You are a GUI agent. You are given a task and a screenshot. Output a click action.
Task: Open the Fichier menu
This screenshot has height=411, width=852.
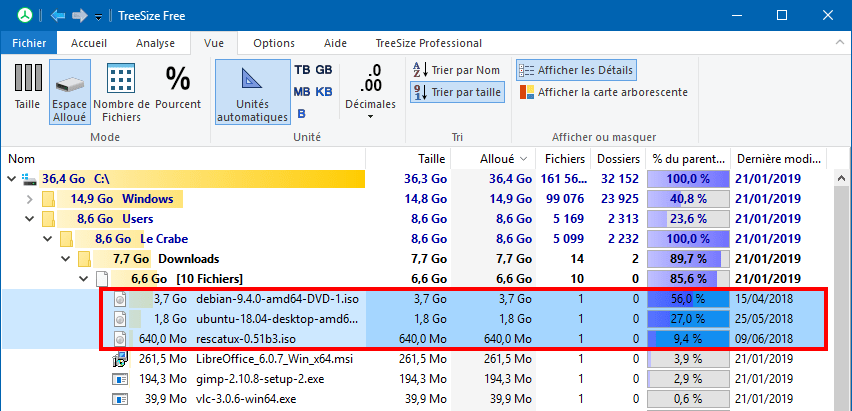coord(29,43)
